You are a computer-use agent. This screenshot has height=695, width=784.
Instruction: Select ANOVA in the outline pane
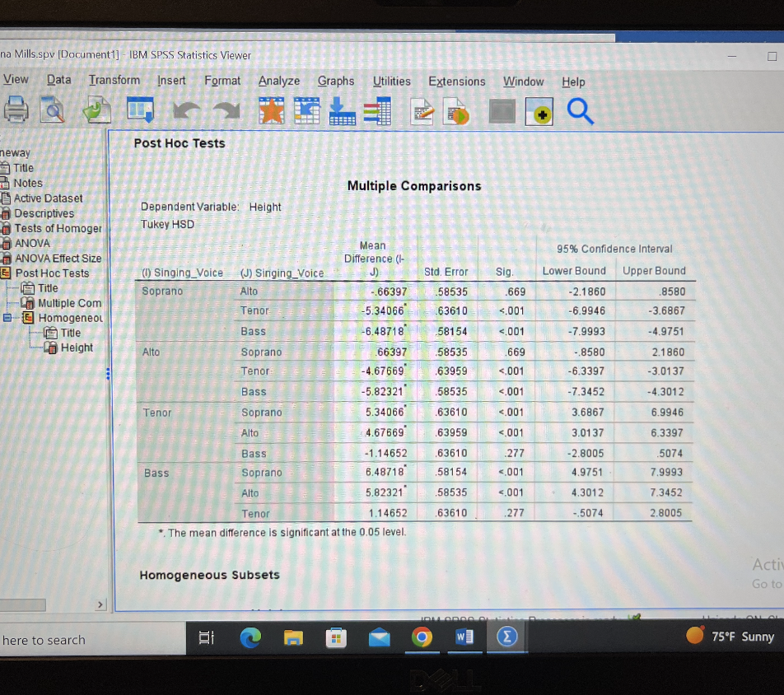click(x=33, y=243)
